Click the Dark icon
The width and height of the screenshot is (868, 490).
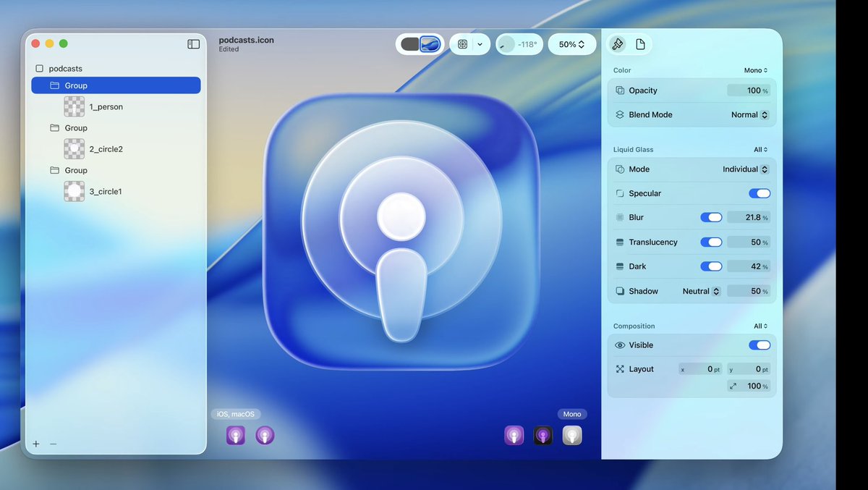620,266
